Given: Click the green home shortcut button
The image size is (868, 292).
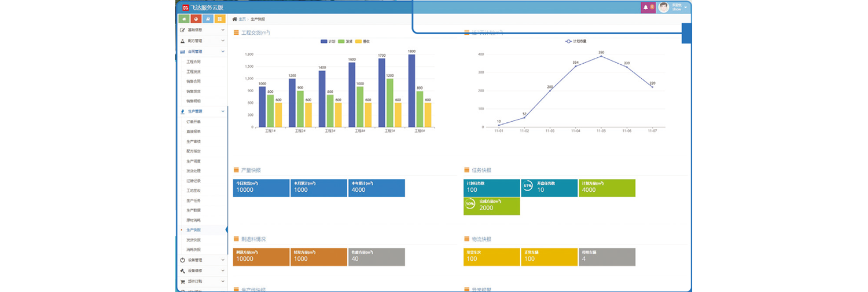Looking at the screenshot, I should [x=184, y=19].
